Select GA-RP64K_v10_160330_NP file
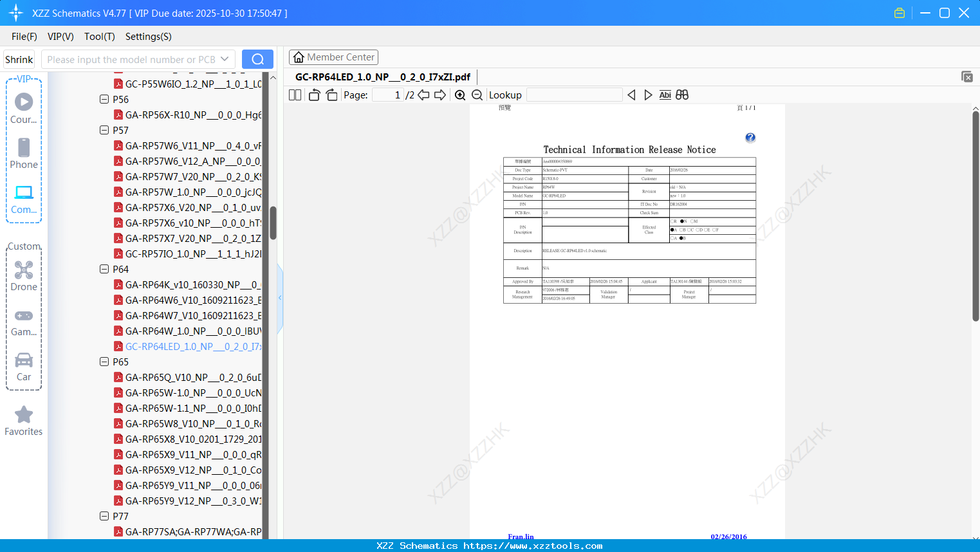The width and height of the screenshot is (980, 552). [x=188, y=284]
